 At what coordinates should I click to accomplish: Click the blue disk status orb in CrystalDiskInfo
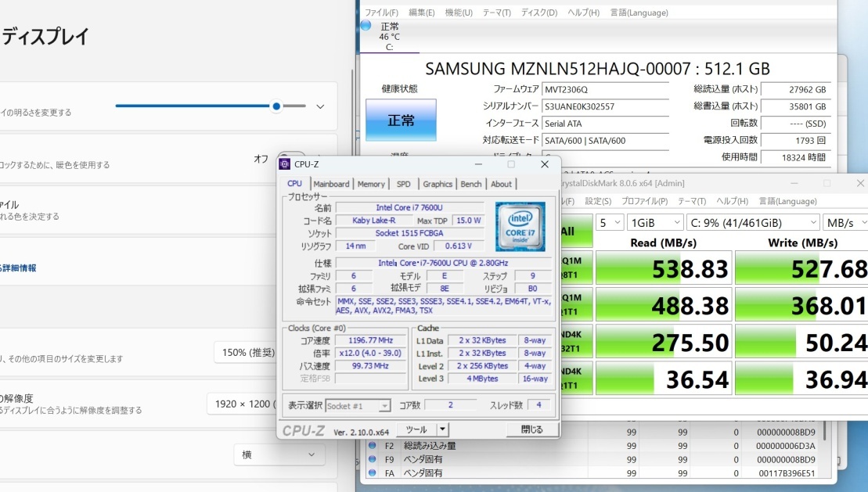click(x=366, y=26)
